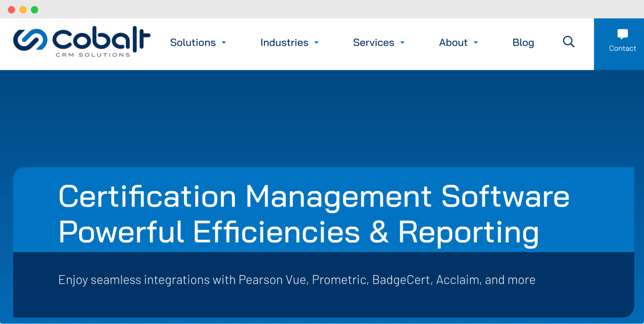Open the Services menu

coord(373,42)
